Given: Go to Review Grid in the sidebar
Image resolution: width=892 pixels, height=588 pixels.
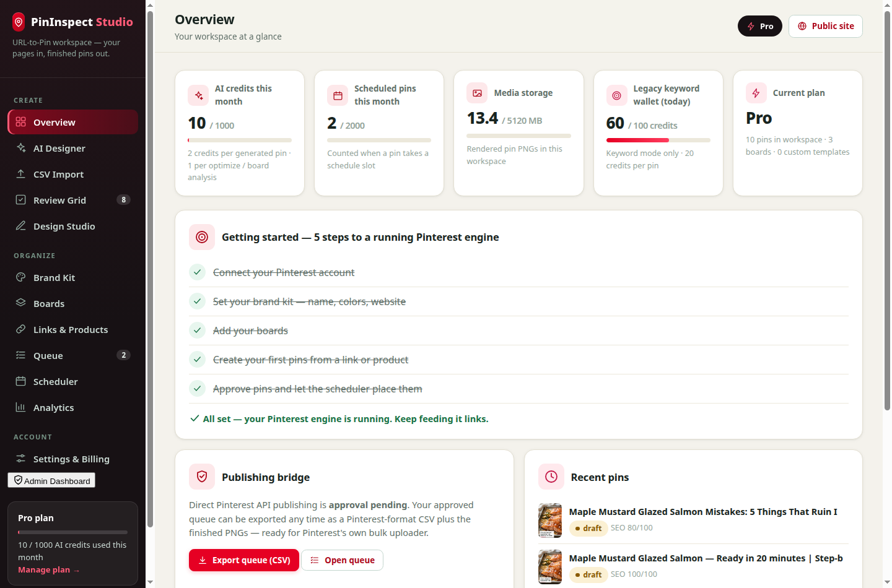Looking at the screenshot, I should click(72, 200).
